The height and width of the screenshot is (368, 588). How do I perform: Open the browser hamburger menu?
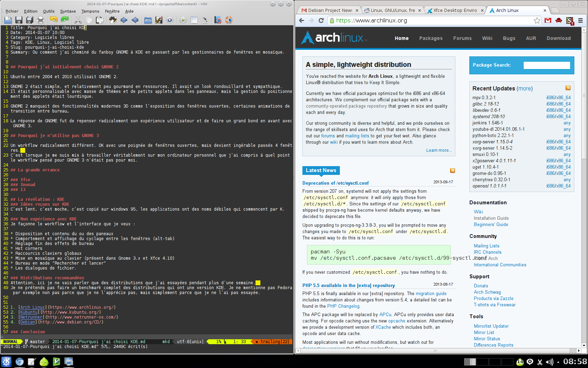(x=580, y=20)
